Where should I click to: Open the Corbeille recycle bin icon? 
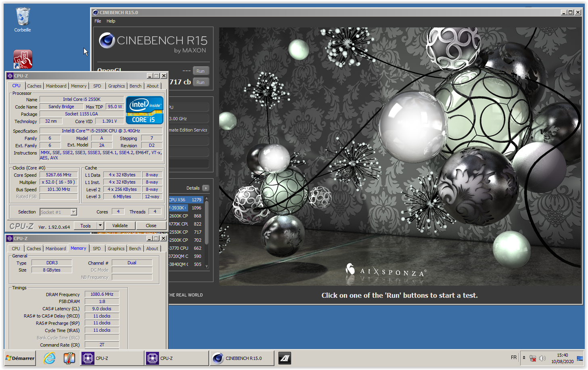point(23,19)
